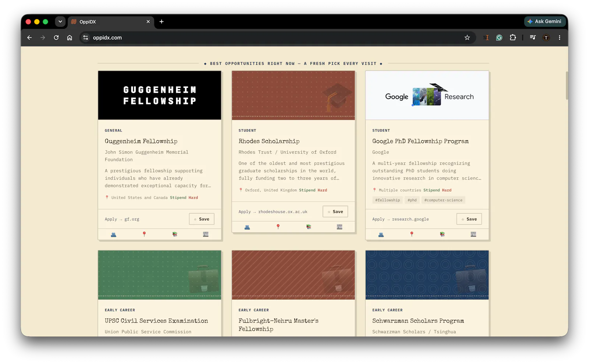Click the GENERAL label on Guggenheim card
The image size is (589, 364).
click(113, 131)
